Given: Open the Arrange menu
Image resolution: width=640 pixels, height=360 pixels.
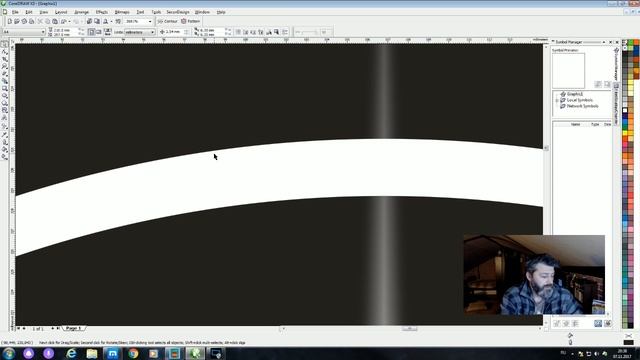Looking at the screenshot, I should tap(81, 12).
